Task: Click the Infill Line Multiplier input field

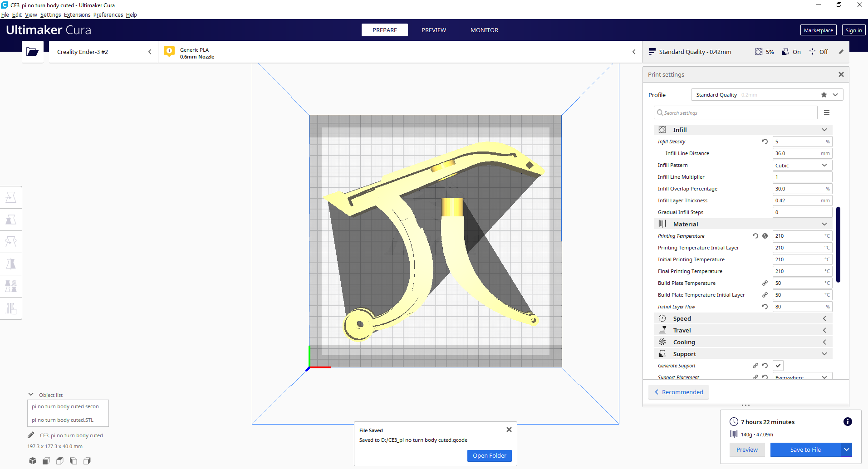Action: coord(802,177)
